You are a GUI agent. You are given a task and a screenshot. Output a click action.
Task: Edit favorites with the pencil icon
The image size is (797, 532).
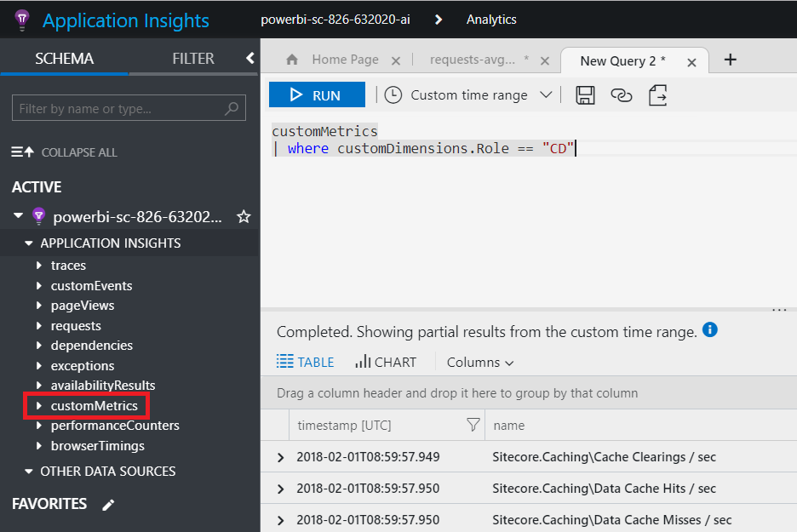108,505
